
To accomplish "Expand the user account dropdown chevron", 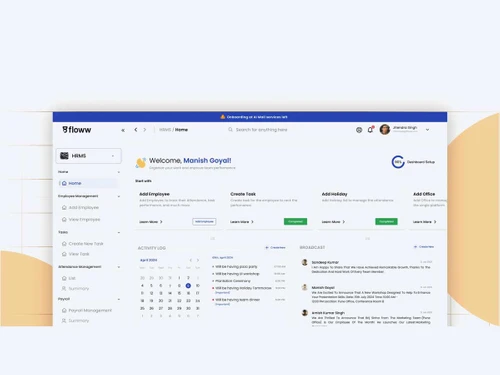I will click(427, 130).
